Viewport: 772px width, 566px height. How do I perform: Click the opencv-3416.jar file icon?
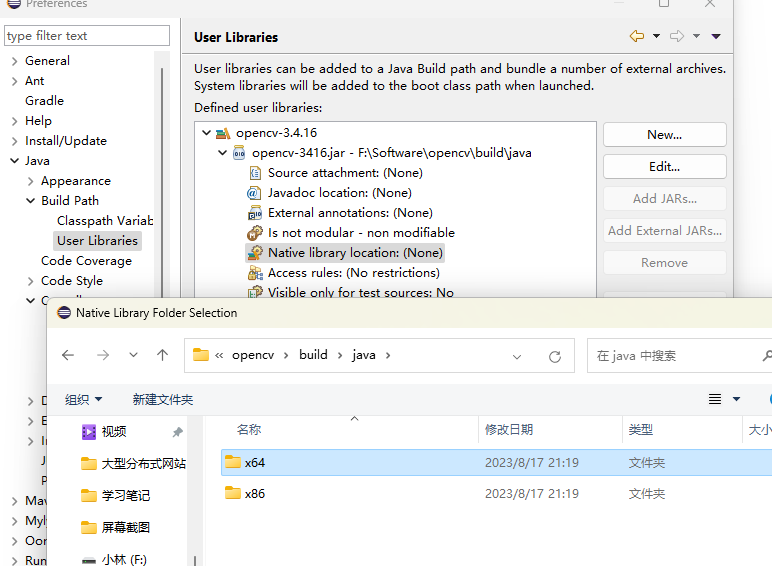point(239,153)
